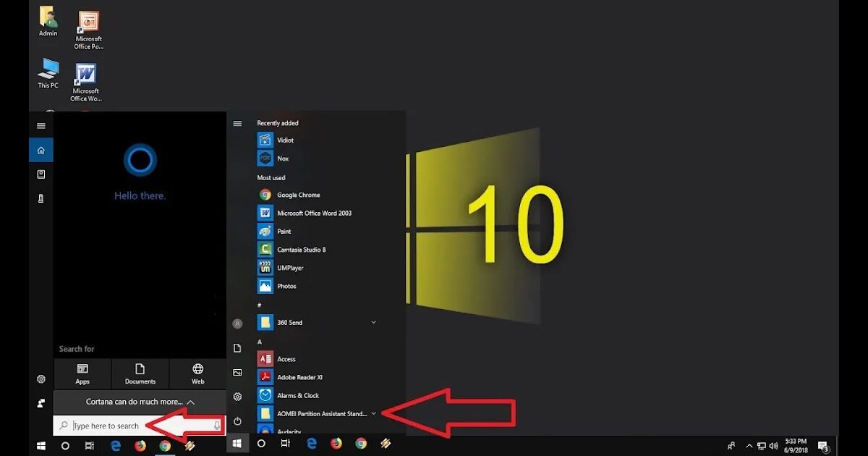Open AOMEI Partition Assistant folder entry
This screenshot has width=868, height=456.
(317, 413)
